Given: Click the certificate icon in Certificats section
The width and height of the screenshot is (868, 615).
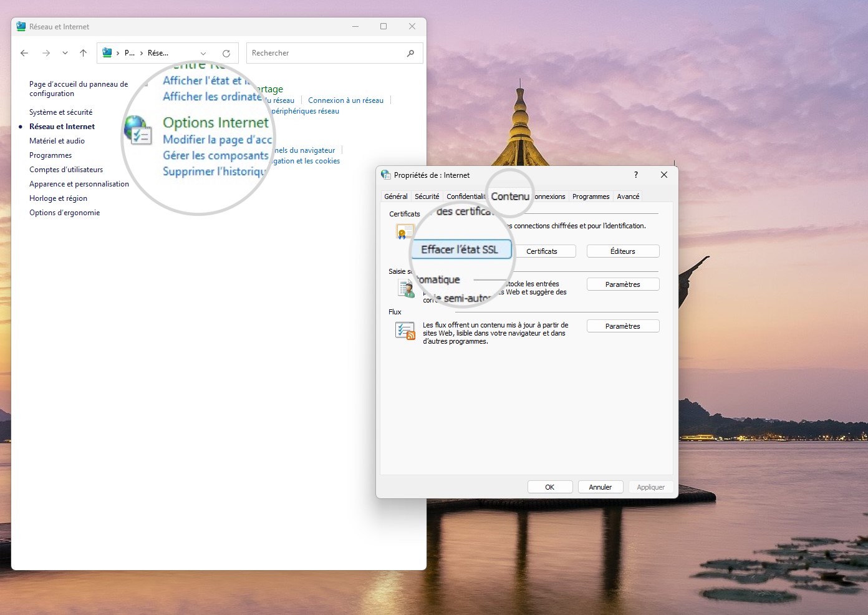Looking at the screenshot, I should tap(404, 232).
